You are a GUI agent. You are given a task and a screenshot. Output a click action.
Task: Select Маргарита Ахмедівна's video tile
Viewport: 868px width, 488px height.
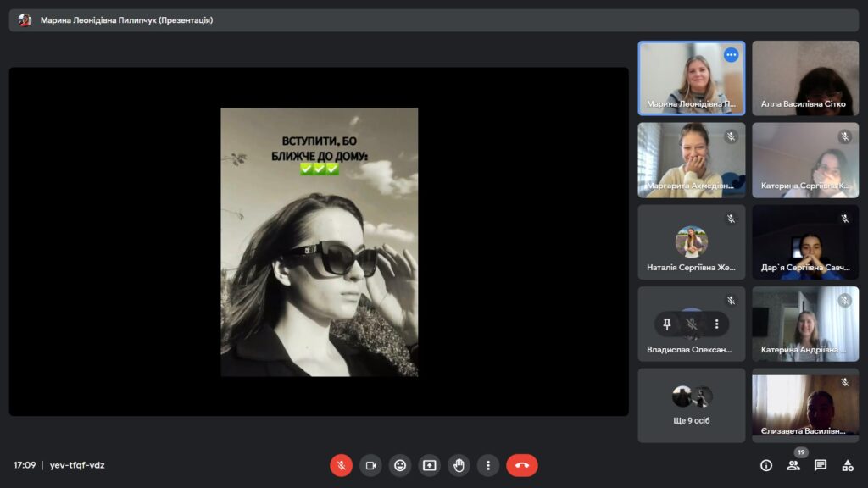pos(691,160)
